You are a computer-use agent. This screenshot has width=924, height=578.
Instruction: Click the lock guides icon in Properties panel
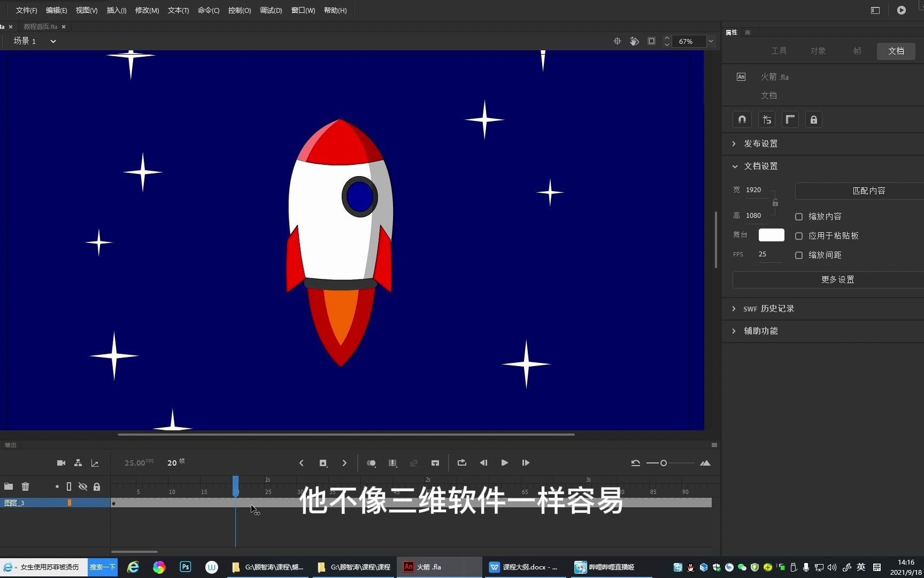coord(813,119)
